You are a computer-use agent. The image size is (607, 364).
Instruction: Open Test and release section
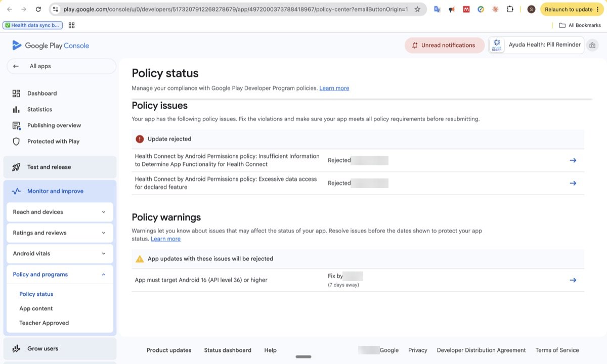[60, 167]
